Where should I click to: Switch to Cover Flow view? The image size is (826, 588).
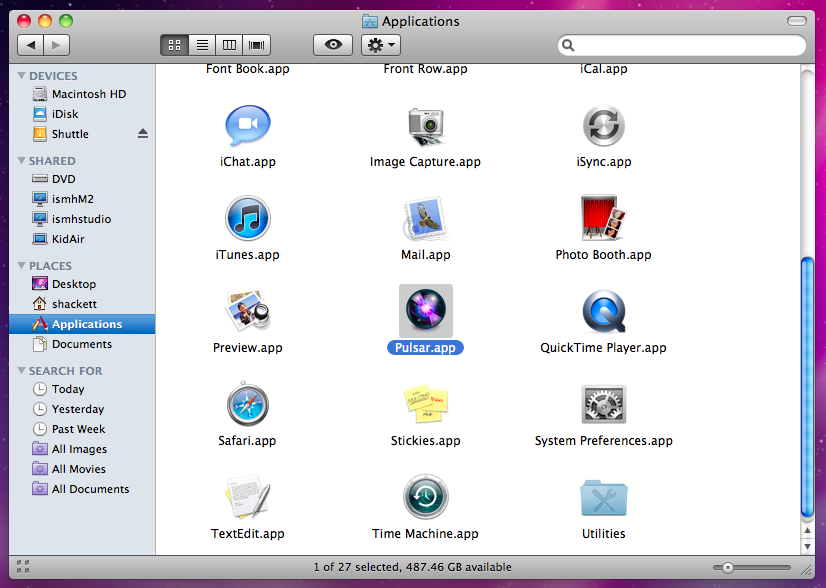pyautogui.click(x=257, y=45)
